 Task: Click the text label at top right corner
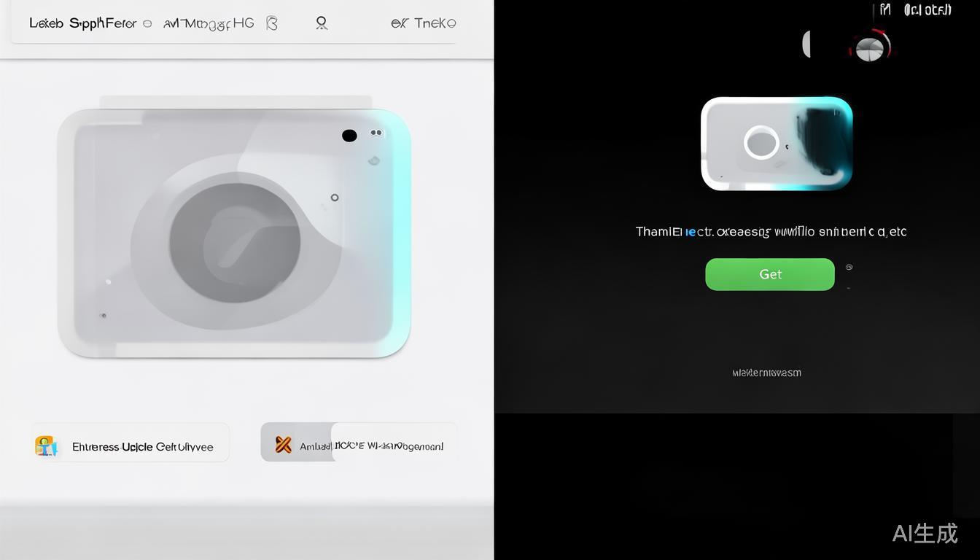[x=917, y=10]
